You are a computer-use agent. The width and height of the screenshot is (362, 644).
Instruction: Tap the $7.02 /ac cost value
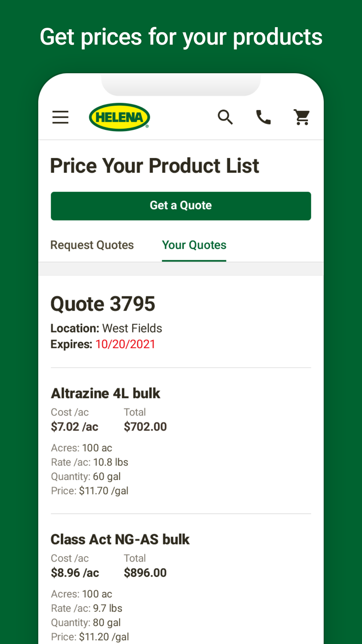(75, 427)
